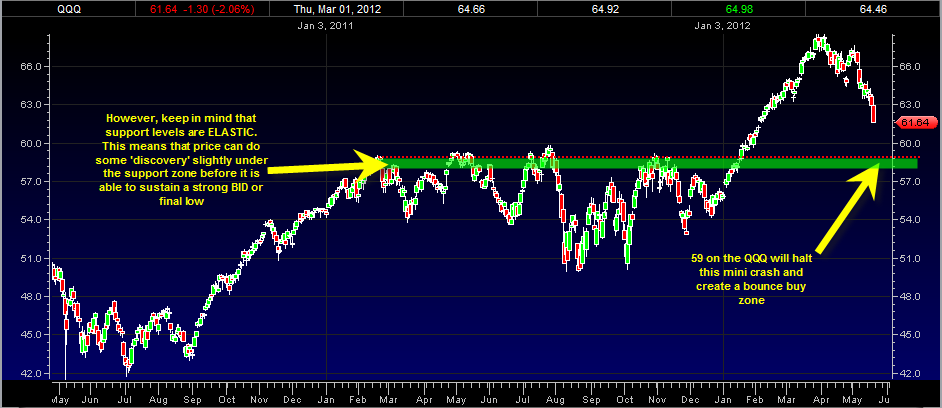Select the 64.66 value in the header
This screenshot has width=942, height=408.
pos(470,9)
